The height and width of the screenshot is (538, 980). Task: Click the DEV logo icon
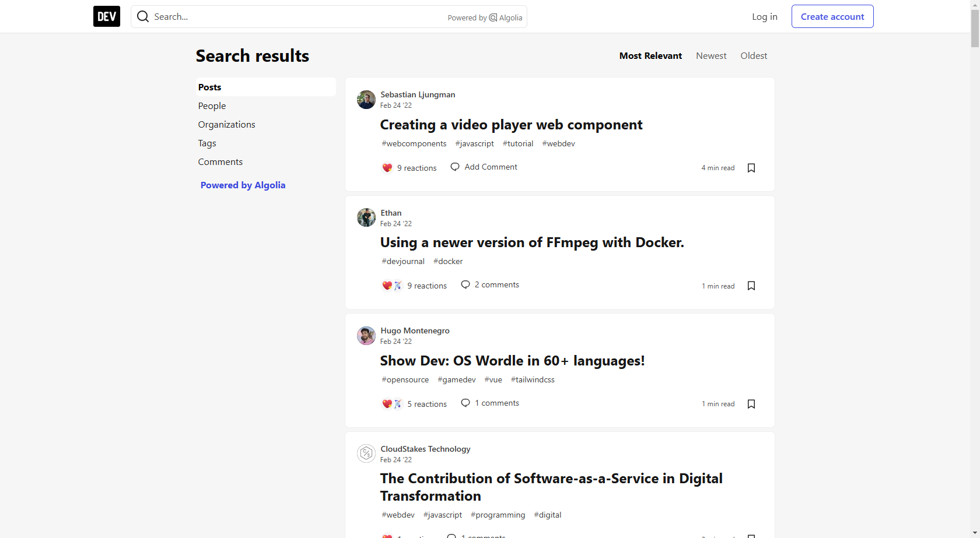pos(106,16)
